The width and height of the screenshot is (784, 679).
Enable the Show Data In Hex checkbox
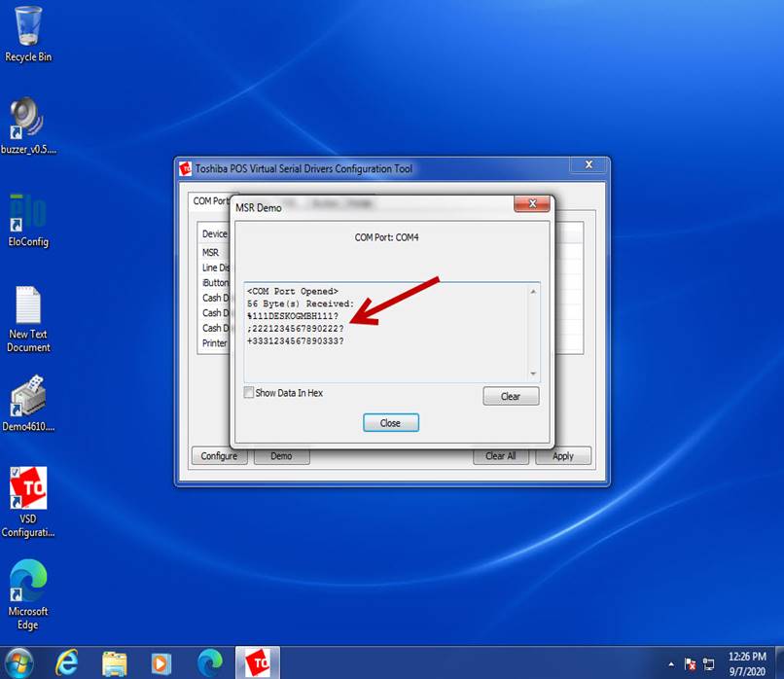[249, 393]
